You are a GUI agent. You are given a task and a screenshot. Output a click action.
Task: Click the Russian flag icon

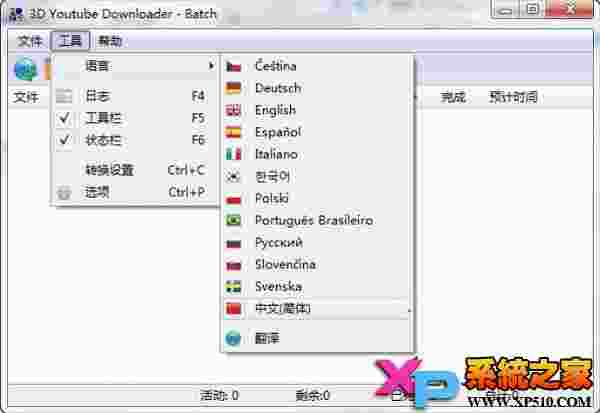[233, 243]
